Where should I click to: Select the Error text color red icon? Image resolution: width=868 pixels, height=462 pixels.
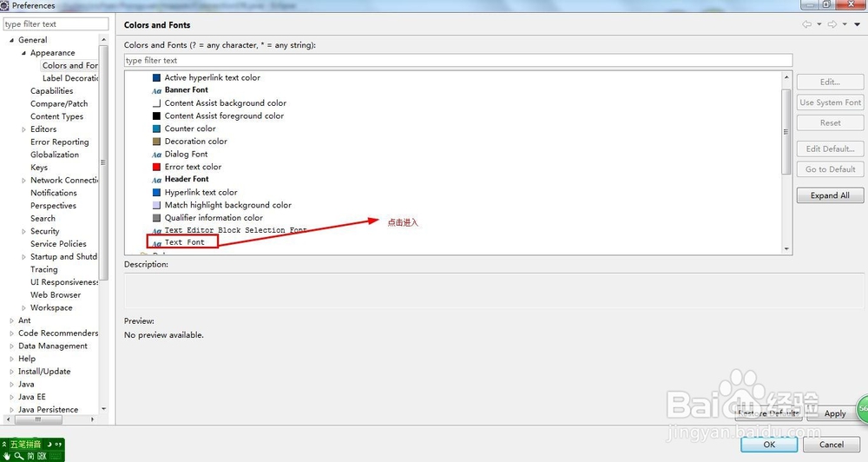pyautogui.click(x=156, y=167)
